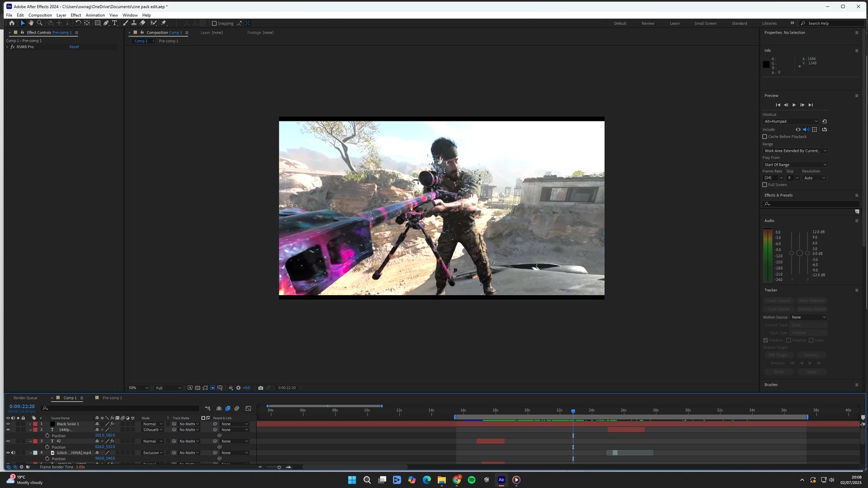Select the Hand tool
Screen dimensions: 868x488
31,23
